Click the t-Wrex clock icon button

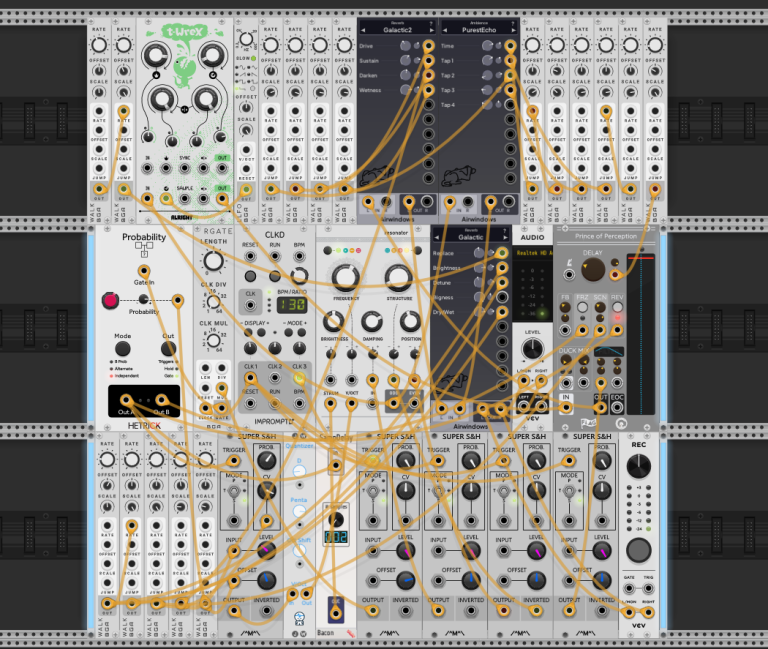(x=213, y=75)
